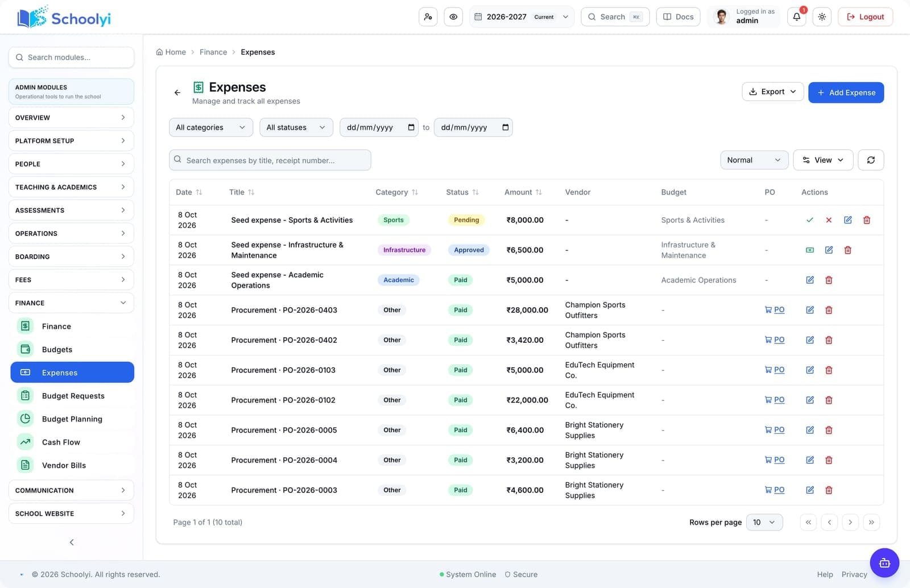Collapse the sidebar with the chevron
The width and height of the screenshot is (910, 588).
(72, 542)
